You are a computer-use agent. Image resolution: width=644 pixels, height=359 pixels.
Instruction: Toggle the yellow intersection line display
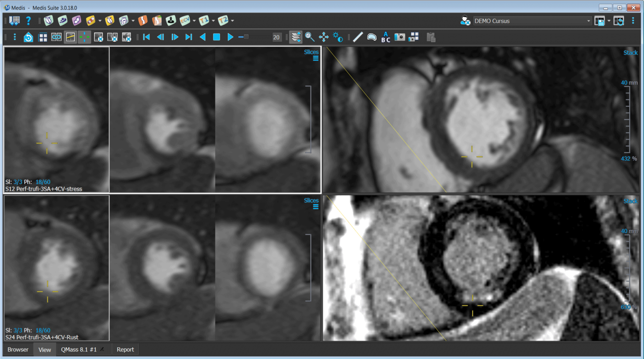[x=70, y=37]
